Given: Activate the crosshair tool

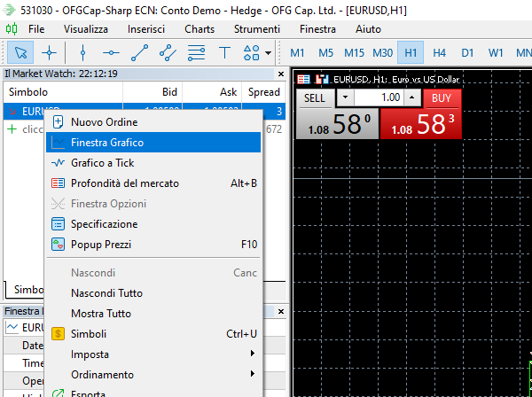Looking at the screenshot, I should (49, 52).
